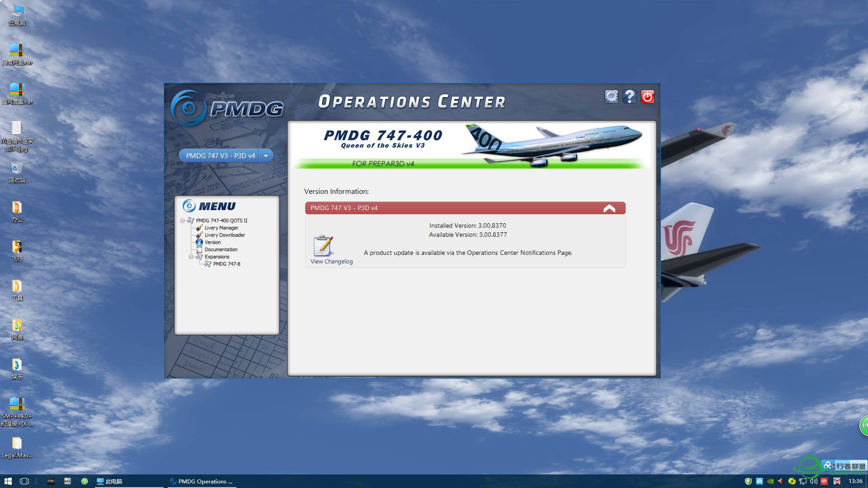Viewport: 868px width, 488px height.
Task: Open PMDG 747-8 expansion item
Action: pyautogui.click(x=226, y=264)
